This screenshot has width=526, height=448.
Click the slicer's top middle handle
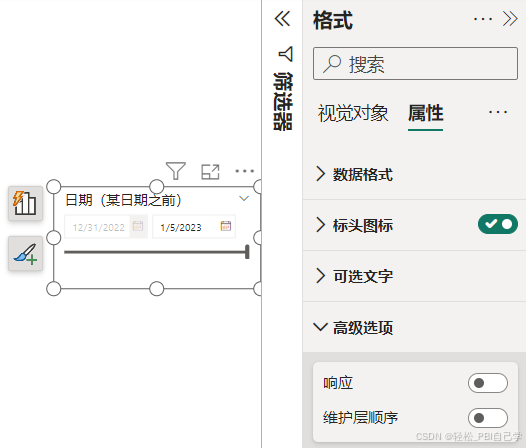coord(156,186)
